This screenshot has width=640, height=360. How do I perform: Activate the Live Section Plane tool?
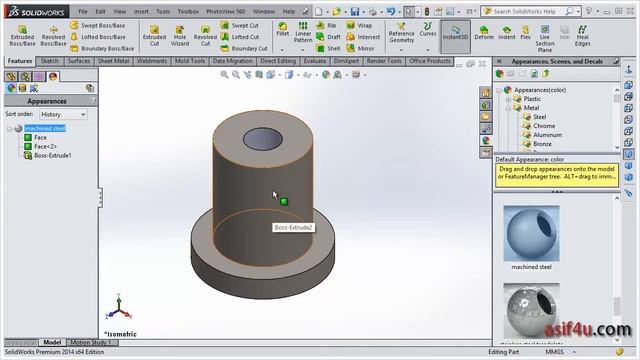click(545, 38)
